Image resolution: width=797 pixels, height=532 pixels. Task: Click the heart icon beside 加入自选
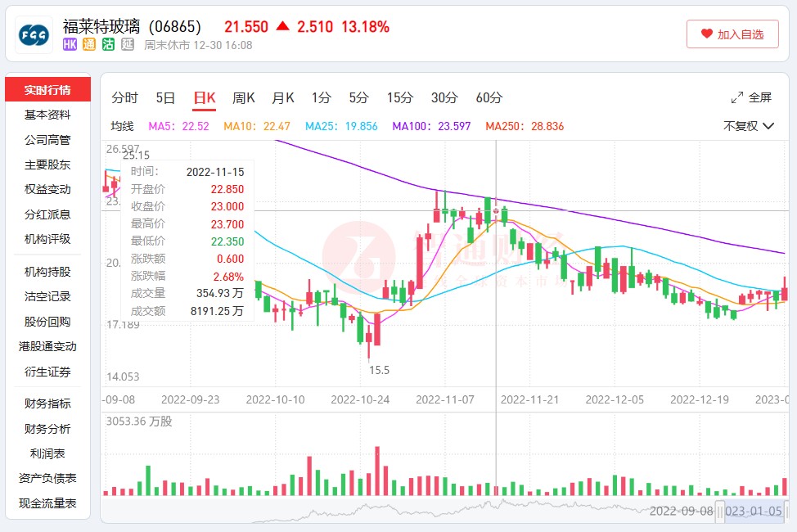[709, 34]
